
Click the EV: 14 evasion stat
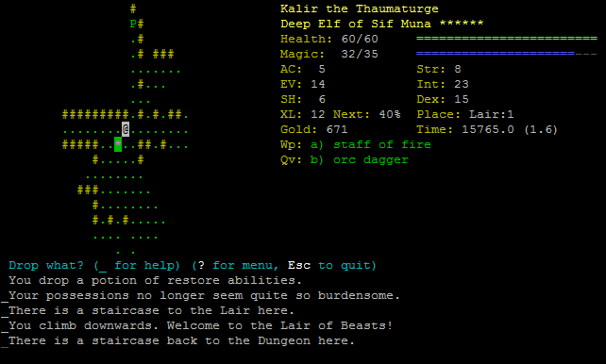click(303, 84)
